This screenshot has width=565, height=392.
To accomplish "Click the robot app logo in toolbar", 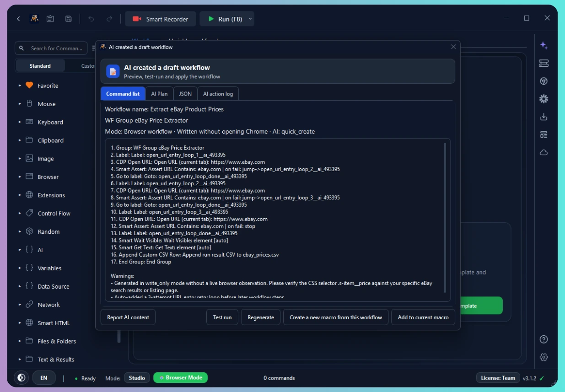I will [34, 19].
